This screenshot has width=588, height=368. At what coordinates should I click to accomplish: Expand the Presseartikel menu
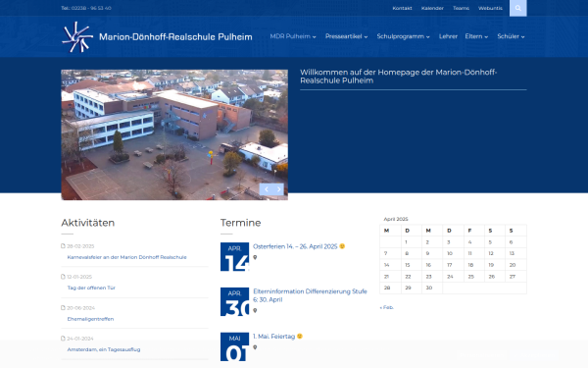pos(346,36)
